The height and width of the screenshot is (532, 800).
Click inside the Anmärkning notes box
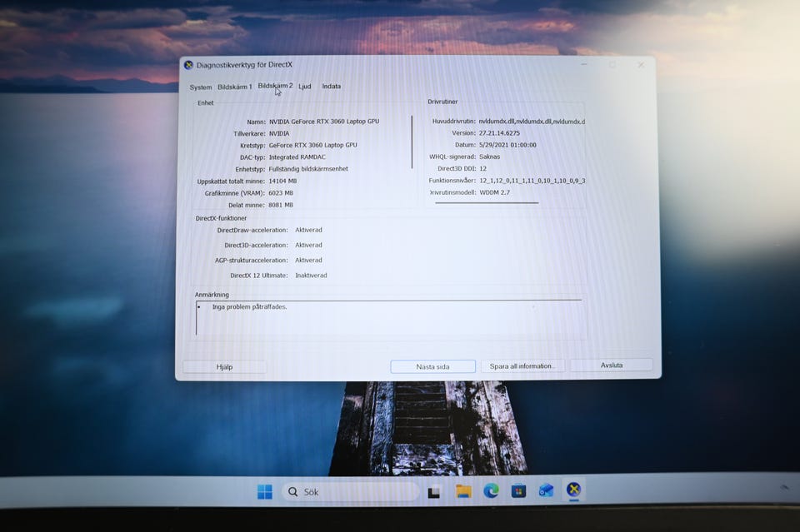391,318
